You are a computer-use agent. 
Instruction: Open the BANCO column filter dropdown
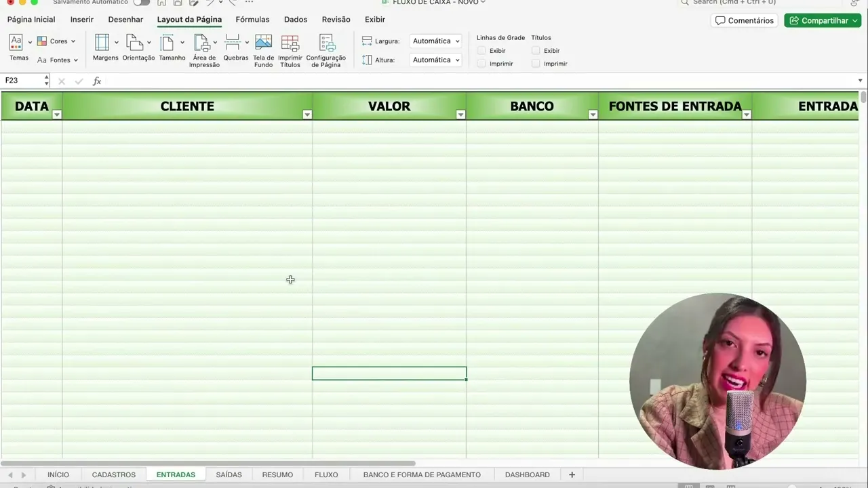tap(593, 115)
